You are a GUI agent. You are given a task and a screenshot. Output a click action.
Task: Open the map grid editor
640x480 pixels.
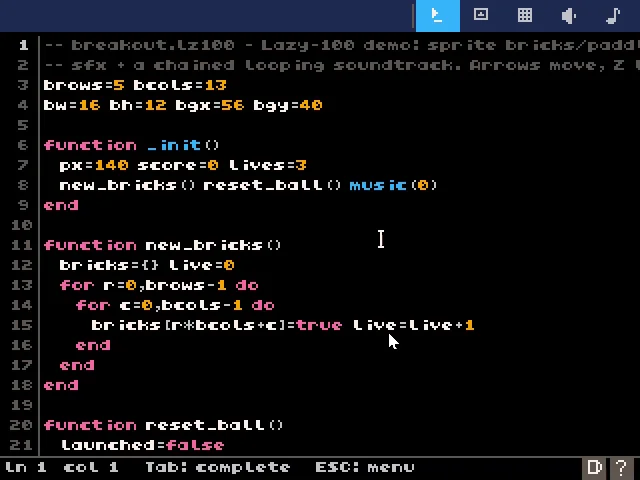pyautogui.click(x=525, y=16)
